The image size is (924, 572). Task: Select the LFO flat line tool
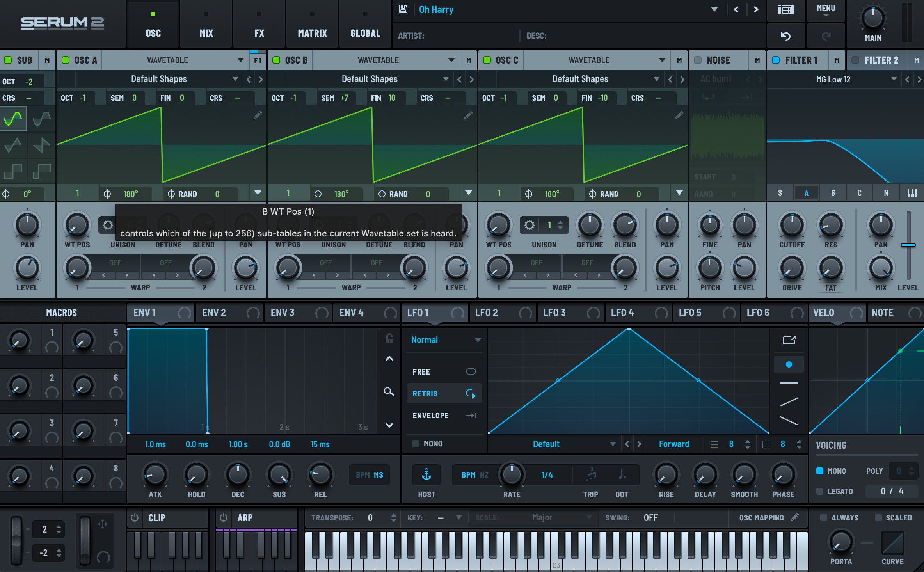pyautogui.click(x=789, y=383)
